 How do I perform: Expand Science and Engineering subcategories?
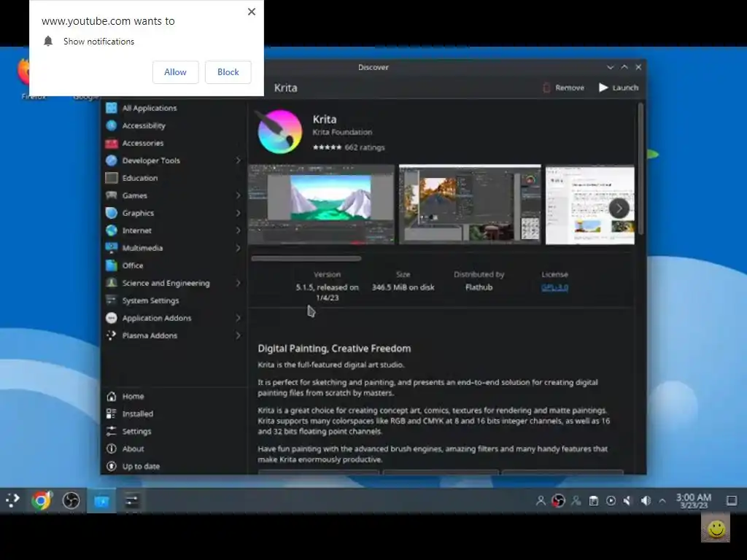239,283
